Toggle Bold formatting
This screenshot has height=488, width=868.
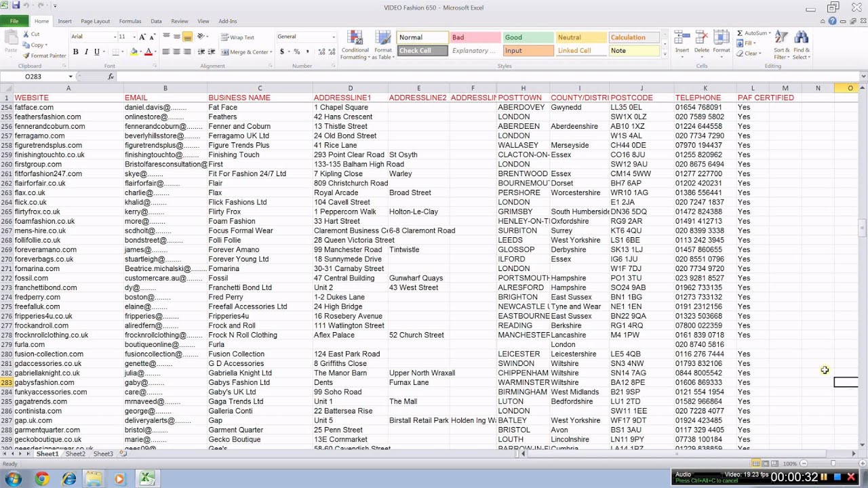[75, 52]
